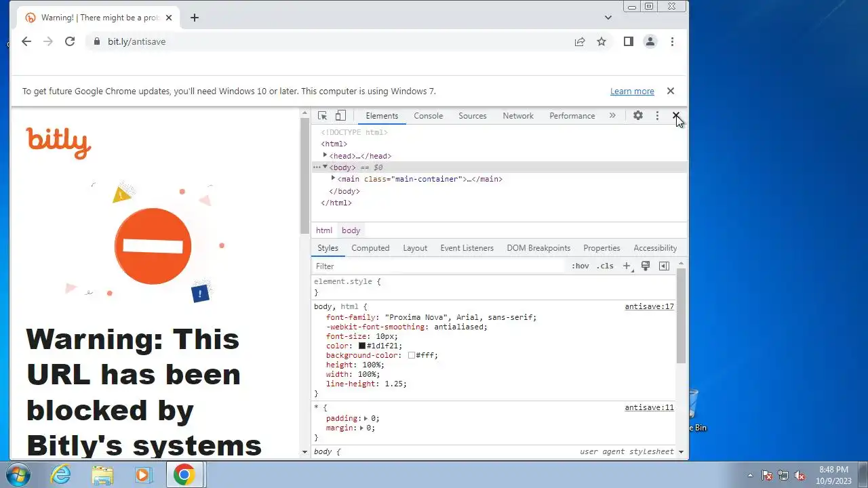Click the taskbar volume icon

800,475
